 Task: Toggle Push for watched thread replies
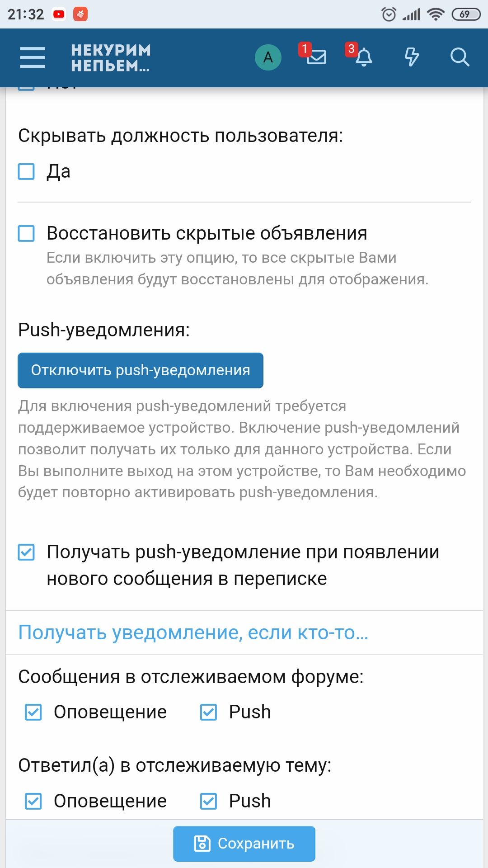[208, 801]
